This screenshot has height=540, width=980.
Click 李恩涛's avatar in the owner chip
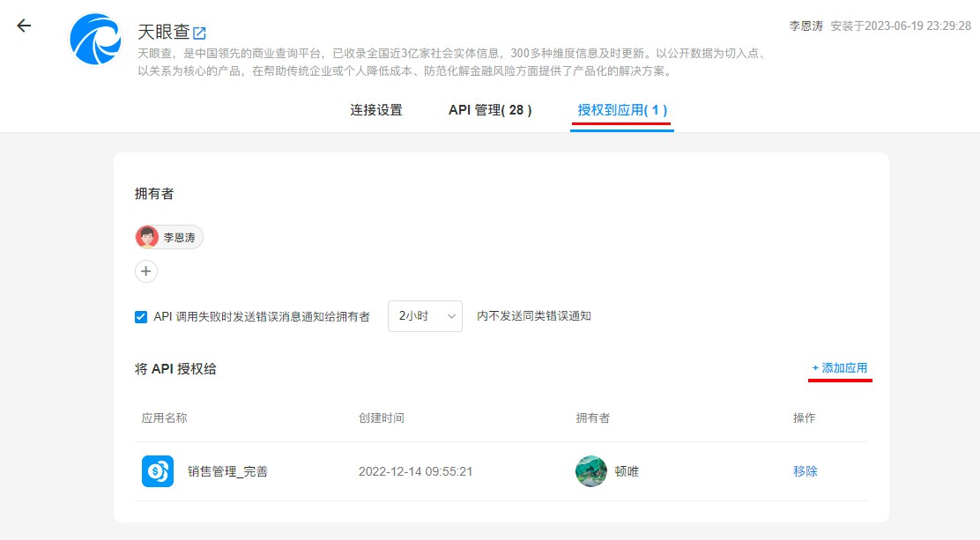(148, 237)
